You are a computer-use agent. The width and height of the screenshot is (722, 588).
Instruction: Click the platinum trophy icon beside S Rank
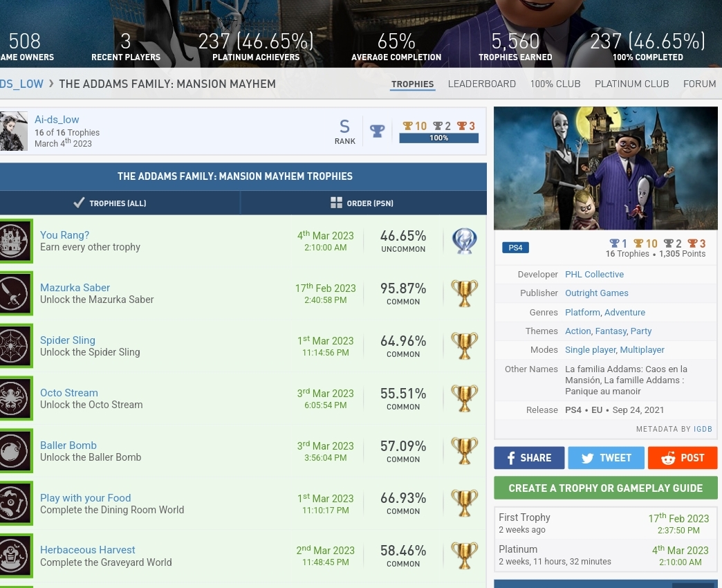[377, 131]
